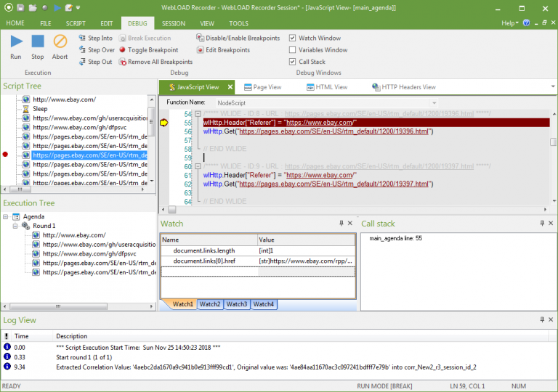Open the Function Name dropdown
This screenshot has width=558, height=392.
[x=434, y=103]
